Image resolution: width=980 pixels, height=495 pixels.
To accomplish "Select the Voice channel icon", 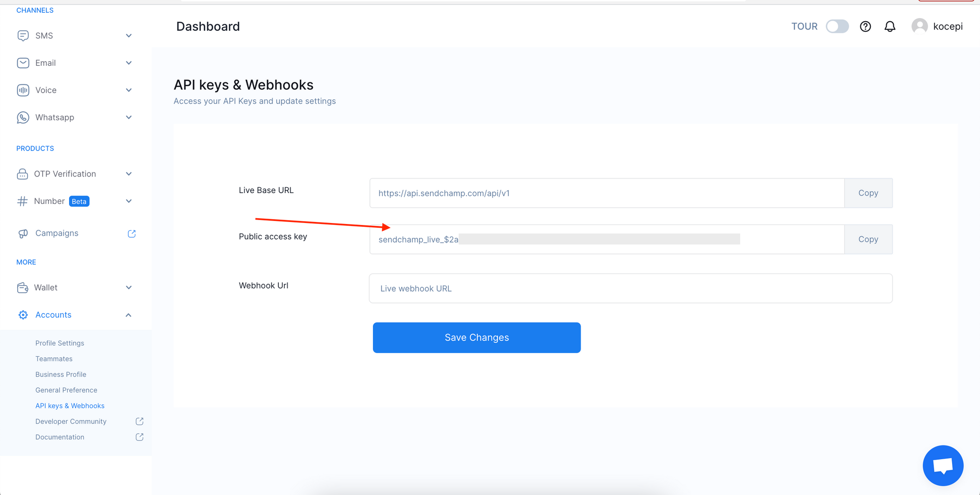I will [23, 90].
